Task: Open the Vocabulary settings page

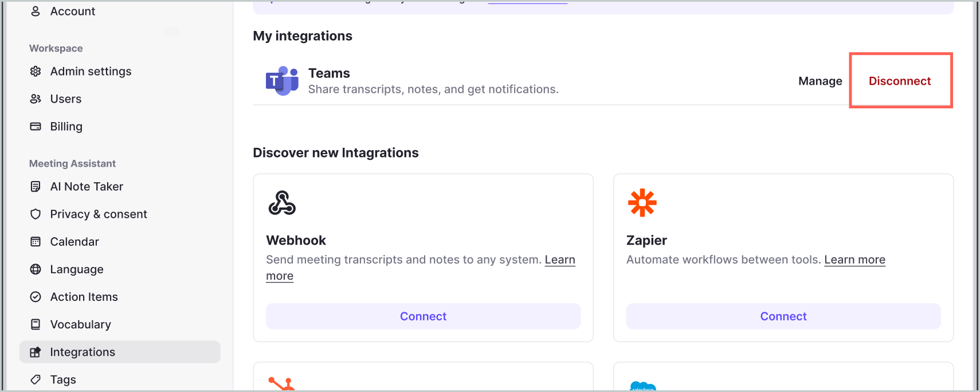Action: tap(80, 324)
